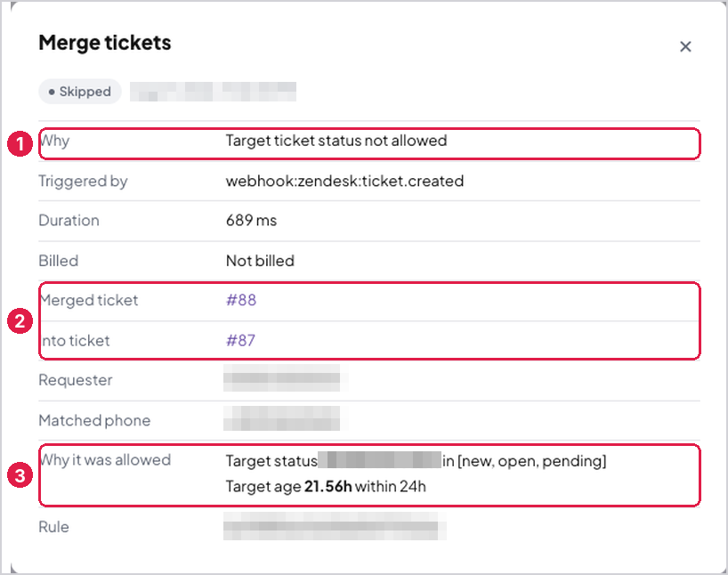Click the 'Triggered by' row label
This screenshot has height=575, width=728.
coord(83,182)
